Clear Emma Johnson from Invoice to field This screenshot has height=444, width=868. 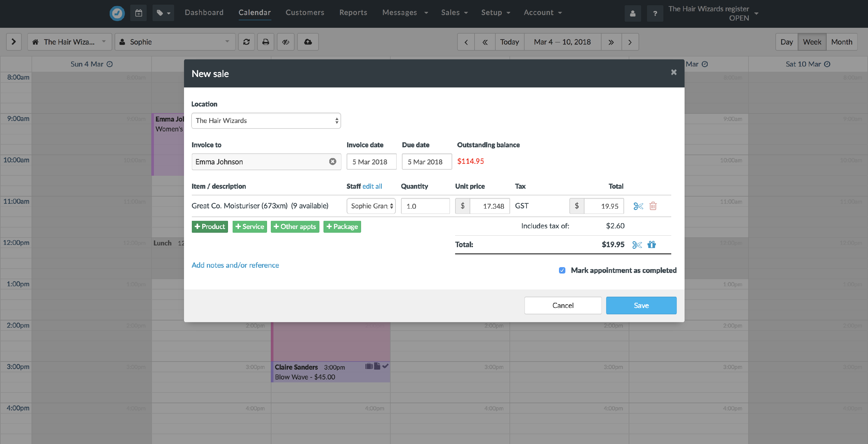tap(332, 162)
